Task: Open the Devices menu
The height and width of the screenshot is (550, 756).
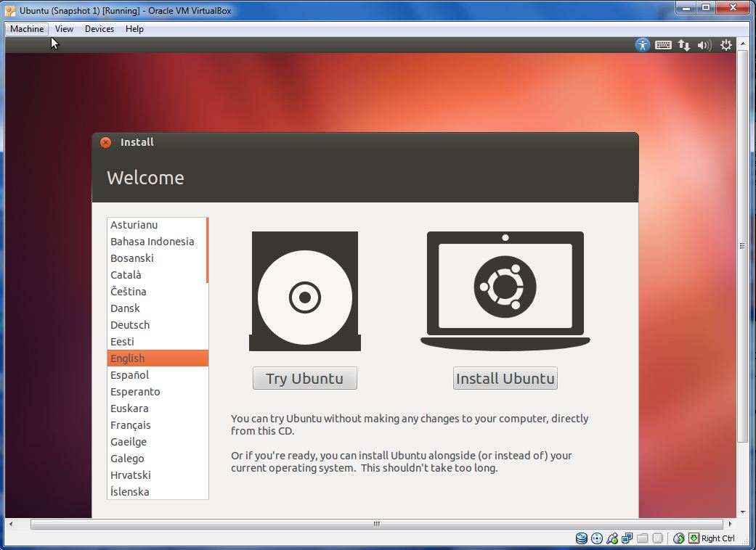Action: click(99, 29)
